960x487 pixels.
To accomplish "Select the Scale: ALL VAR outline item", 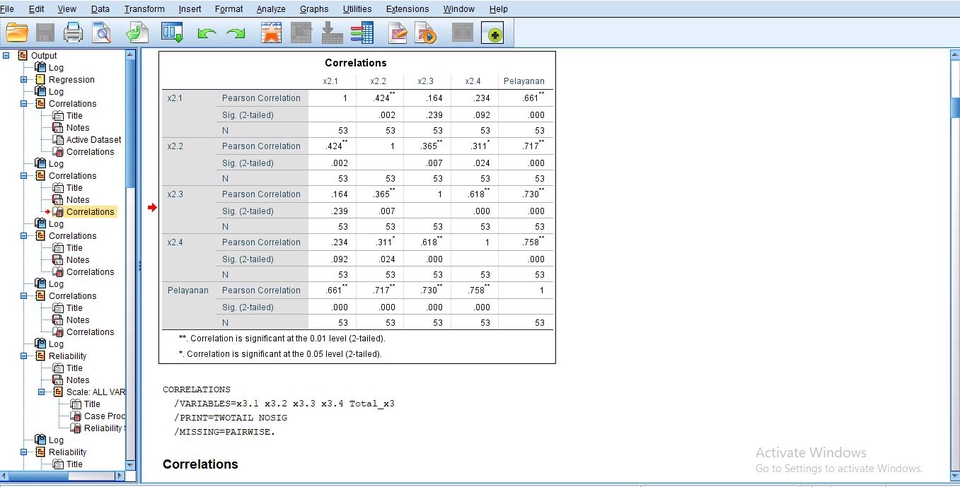I will coord(96,392).
